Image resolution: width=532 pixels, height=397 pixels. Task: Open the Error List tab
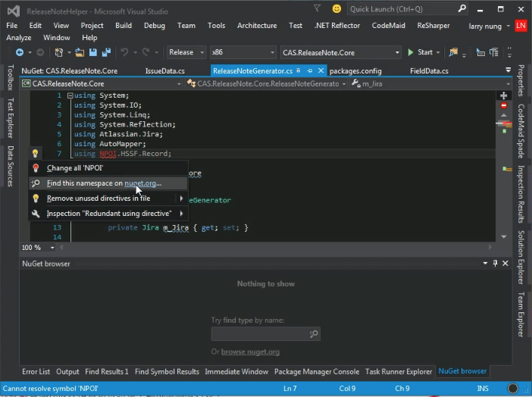pos(36,371)
